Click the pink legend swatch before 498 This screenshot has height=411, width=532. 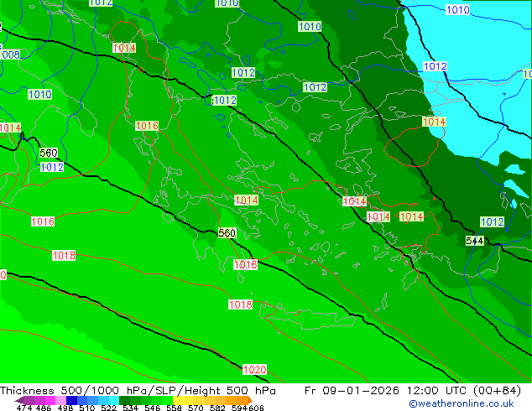pyautogui.click(x=60, y=400)
